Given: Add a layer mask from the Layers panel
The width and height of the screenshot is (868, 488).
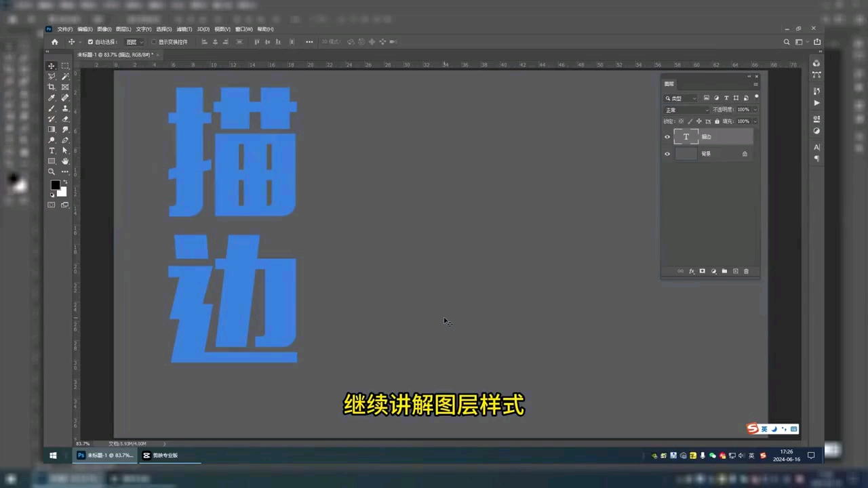Looking at the screenshot, I should (702, 271).
